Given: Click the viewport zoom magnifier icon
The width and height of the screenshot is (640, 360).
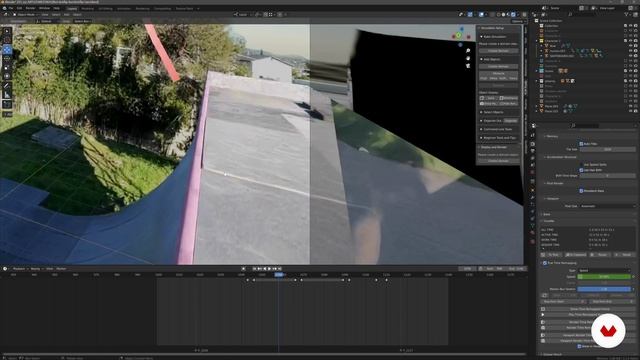Looking at the screenshot, I should click(x=468, y=51).
